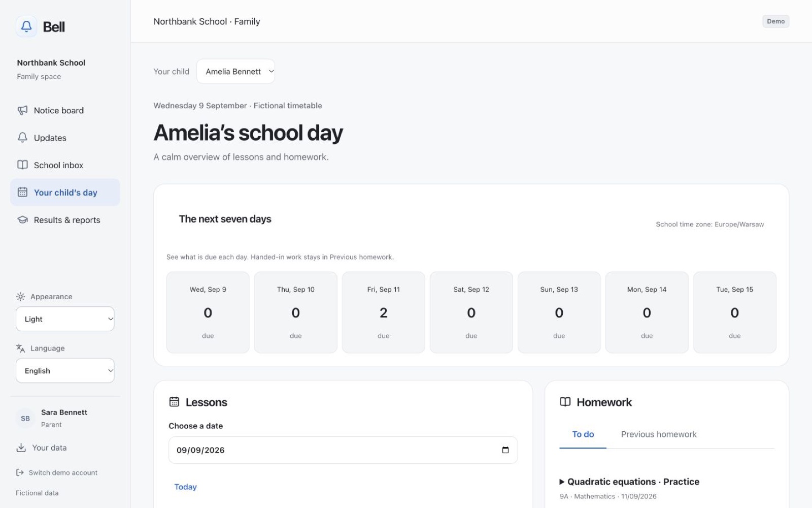Click the SB user avatar
Image resolution: width=812 pixels, height=508 pixels.
25,419
